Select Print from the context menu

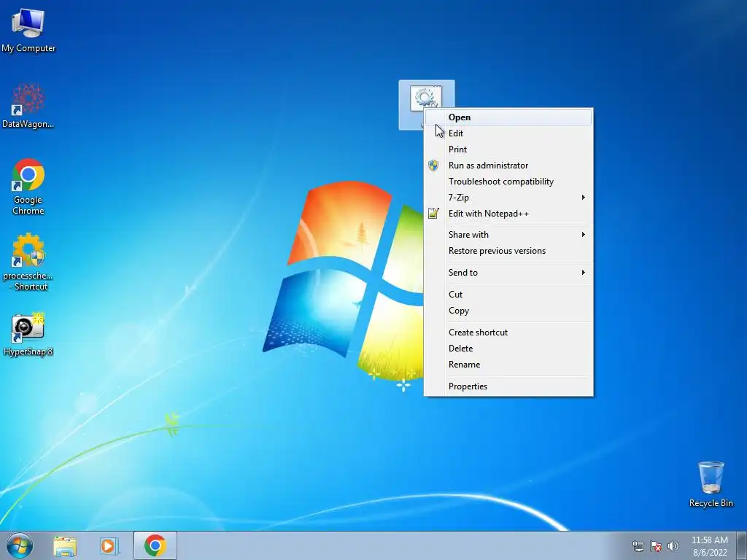click(x=508, y=149)
